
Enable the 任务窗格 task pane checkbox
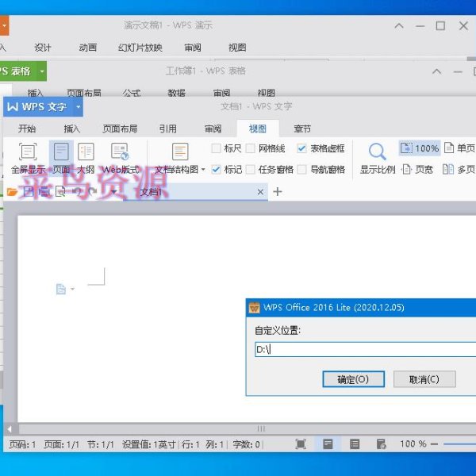click(251, 170)
